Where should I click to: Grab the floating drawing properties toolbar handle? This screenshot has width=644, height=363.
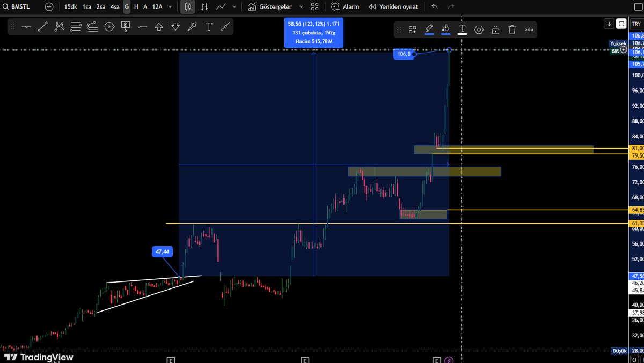click(399, 30)
